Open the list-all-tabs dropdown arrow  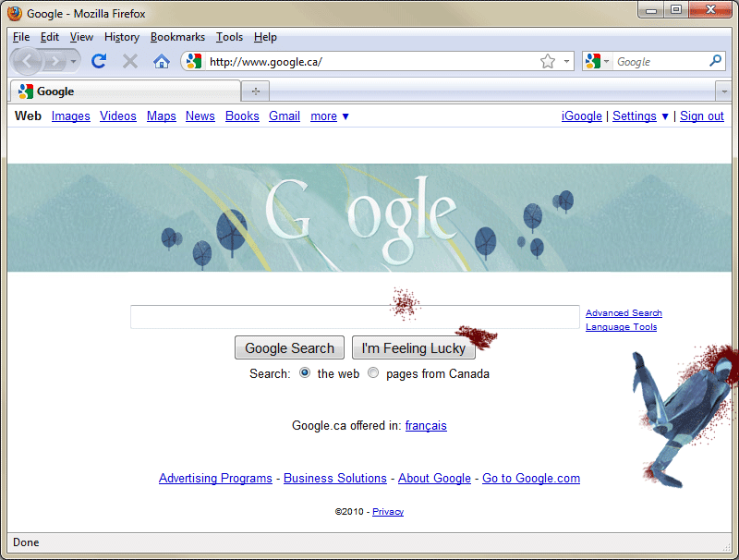pyautogui.click(x=724, y=91)
